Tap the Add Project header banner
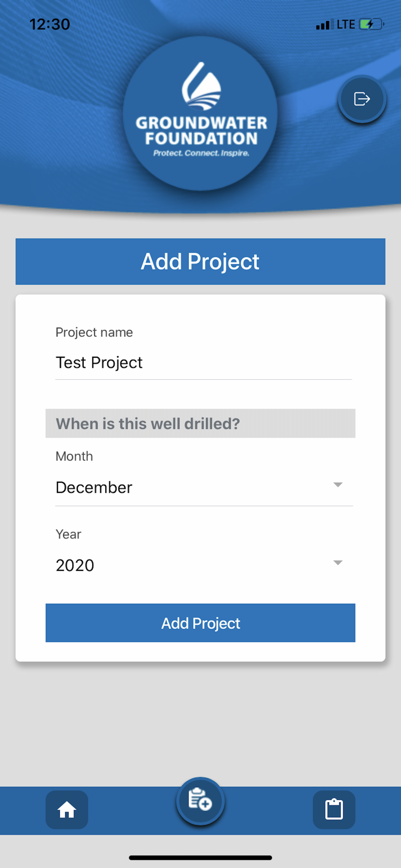This screenshot has width=401, height=868. tap(200, 261)
